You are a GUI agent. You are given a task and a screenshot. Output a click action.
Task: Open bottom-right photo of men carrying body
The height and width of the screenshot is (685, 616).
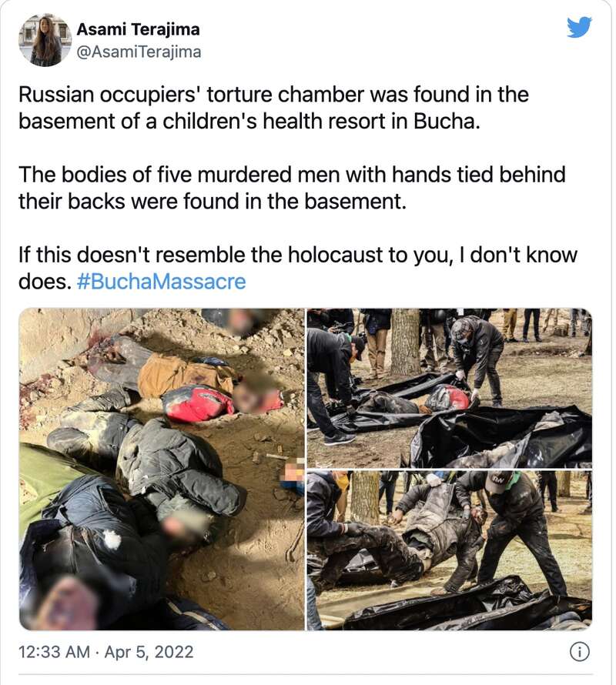(450, 550)
